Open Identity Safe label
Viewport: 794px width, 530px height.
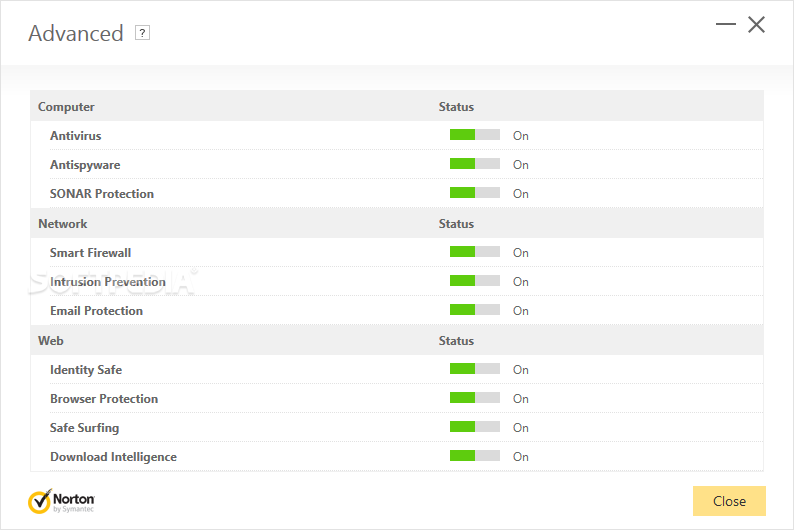tap(86, 370)
